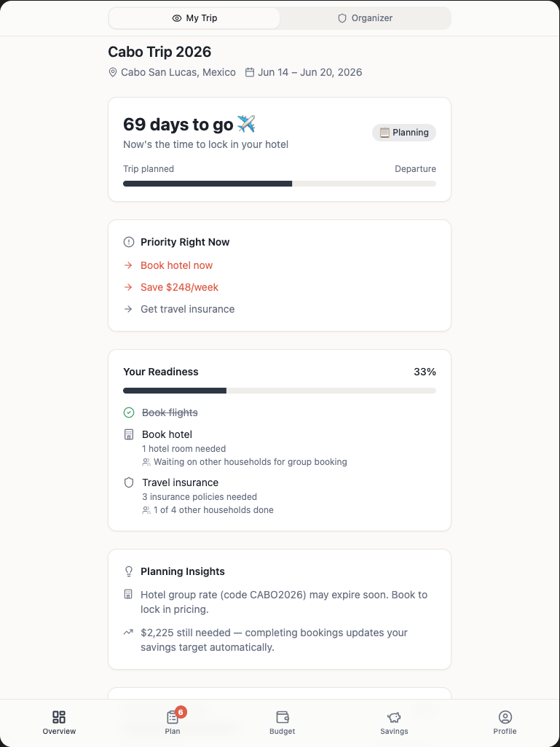Click the calendar icon beside trip dates
This screenshot has height=747, width=560.
point(250,72)
